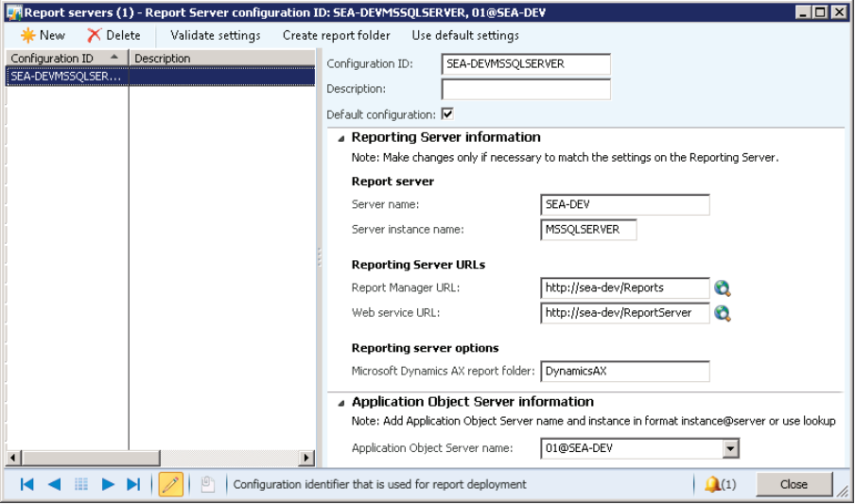Image resolution: width=855 pixels, height=504 pixels.
Task: Select the SEA-DEVMSSQLSER... grid row
Action: [161, 77]
